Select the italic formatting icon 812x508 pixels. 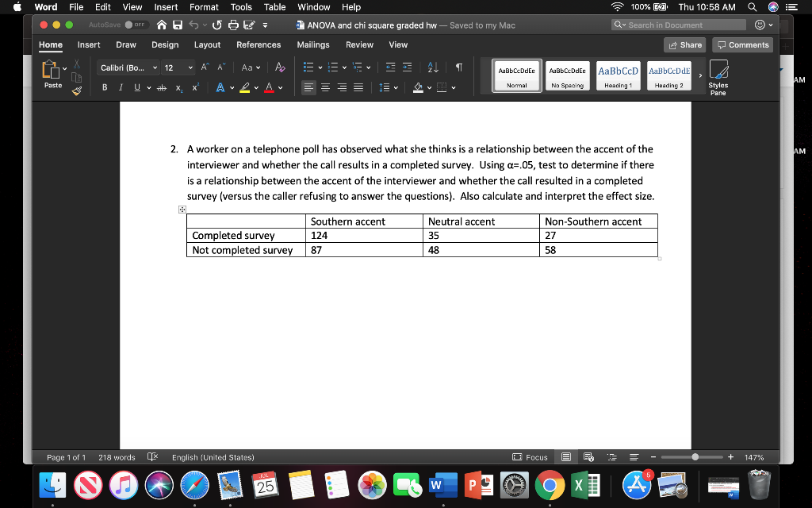tap(121, 87)
